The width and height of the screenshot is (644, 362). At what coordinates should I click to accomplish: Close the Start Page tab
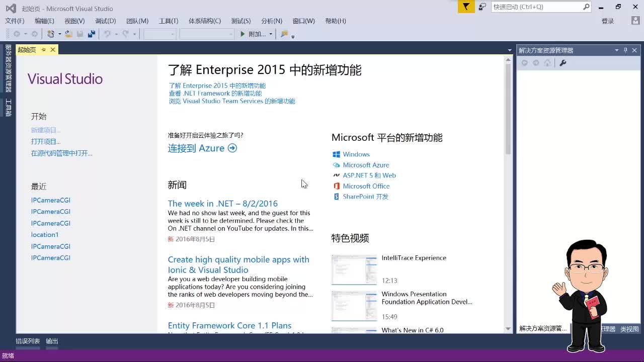[52, 49]
